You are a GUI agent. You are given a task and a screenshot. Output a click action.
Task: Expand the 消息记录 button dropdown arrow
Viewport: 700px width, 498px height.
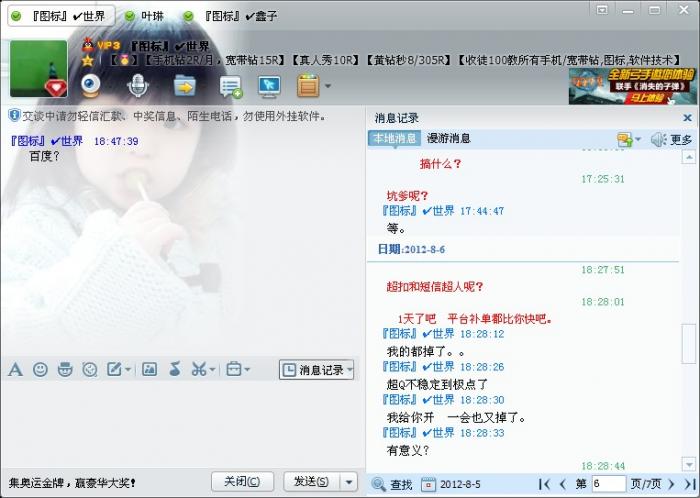[350, 370]
